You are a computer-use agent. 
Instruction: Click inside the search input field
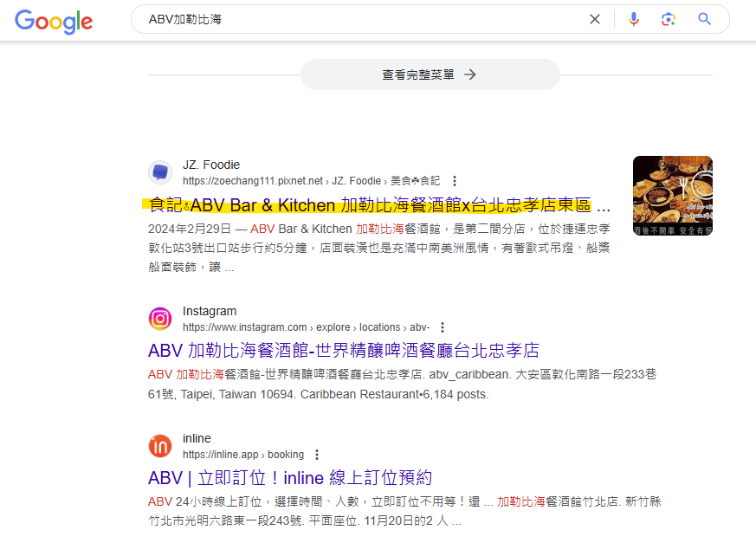click(x=346, y=17)
